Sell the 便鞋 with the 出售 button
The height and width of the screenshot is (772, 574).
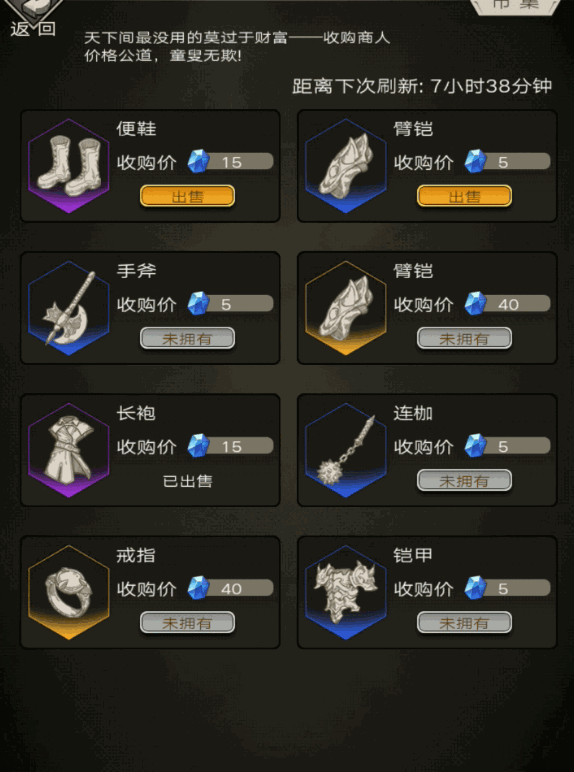pos(188,196)
